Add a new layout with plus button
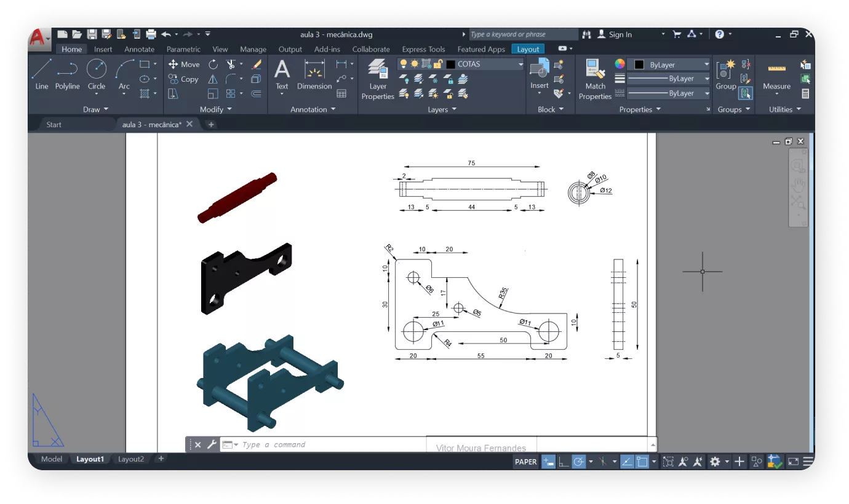Image resolution: width=849 pixels, height=504 pixels. 161,459
